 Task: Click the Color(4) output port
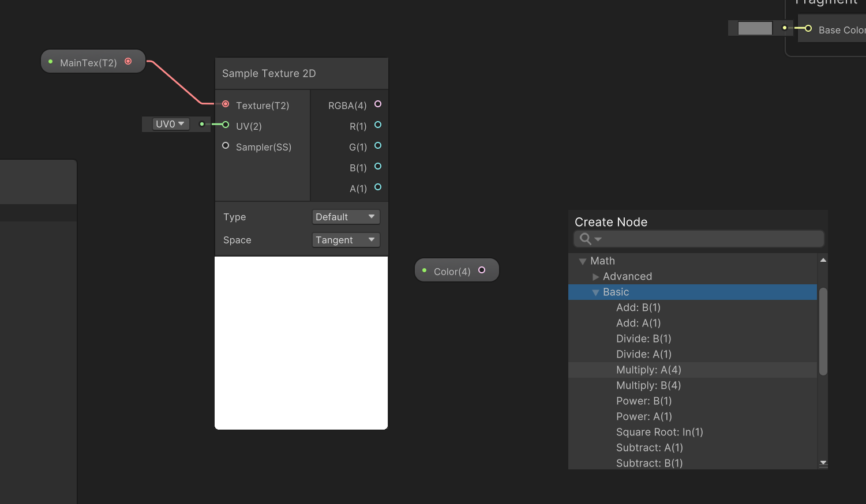482,270
